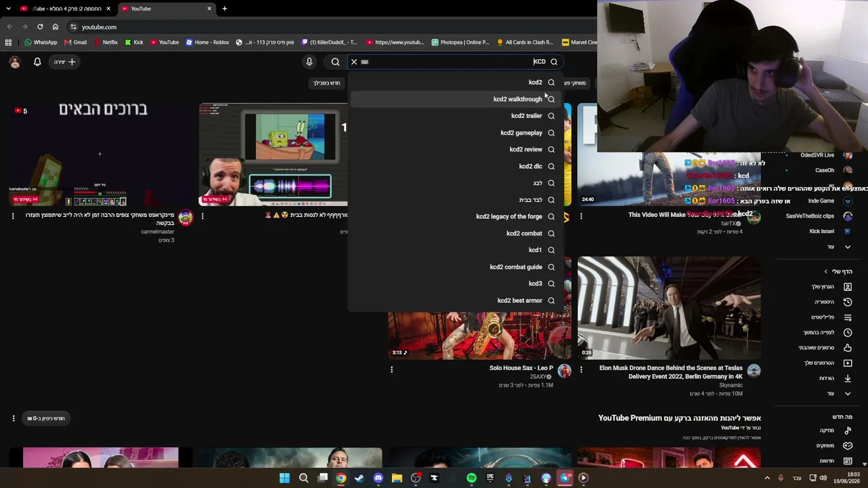Open the account avatar menu
868x488 pixels.
(15, 62)
